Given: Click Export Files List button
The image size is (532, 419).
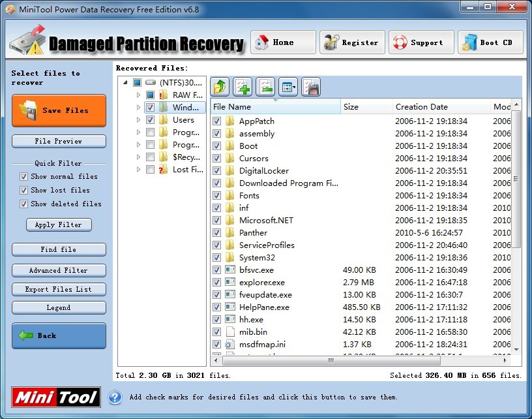Looking at the screenshot, I should coord(59,289).
